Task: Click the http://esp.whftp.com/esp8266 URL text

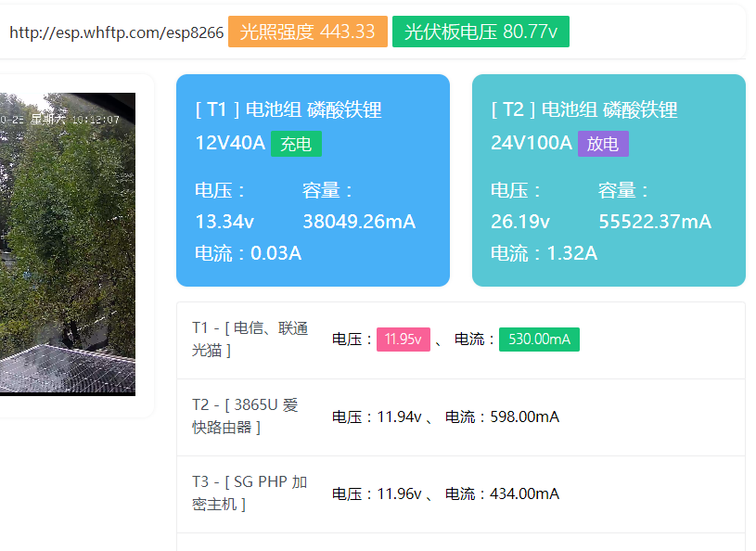Action: (x=117, y=32)
